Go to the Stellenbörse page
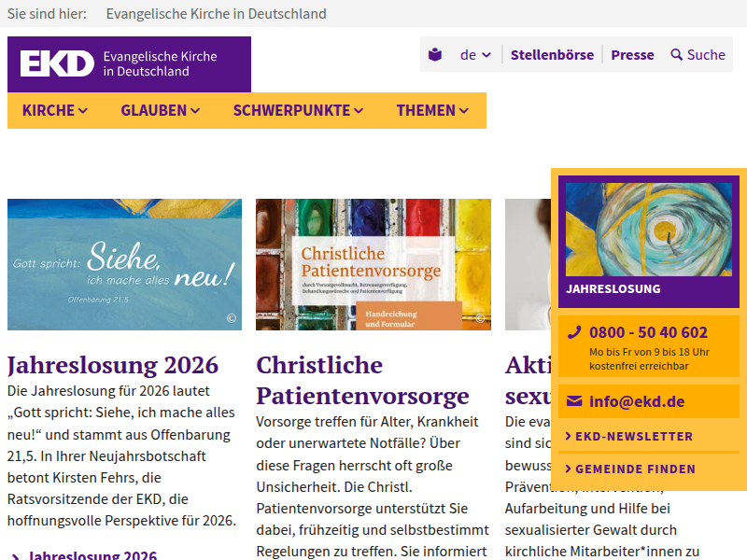This screenshot has width=747, height=560. [552, 55]
